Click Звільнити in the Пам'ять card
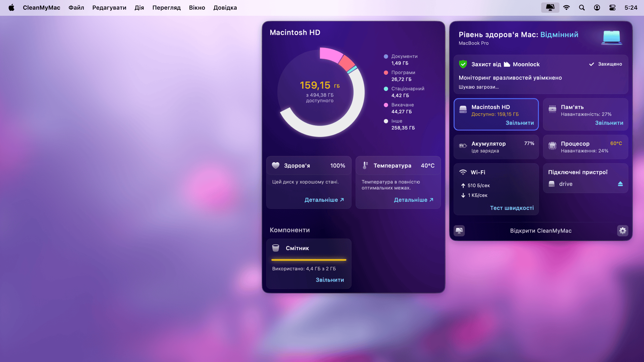This screenshot has width=644, height=362. coord(609,123)
